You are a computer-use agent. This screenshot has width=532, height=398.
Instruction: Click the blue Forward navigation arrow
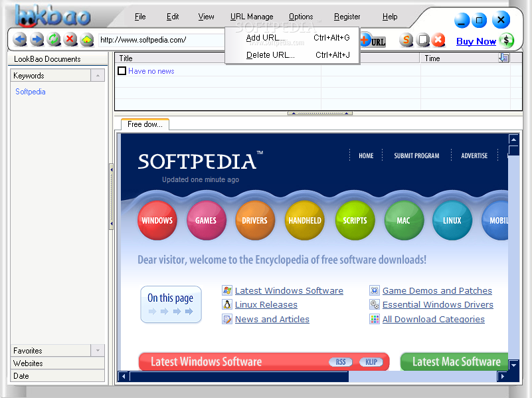[x=37, y=40]
